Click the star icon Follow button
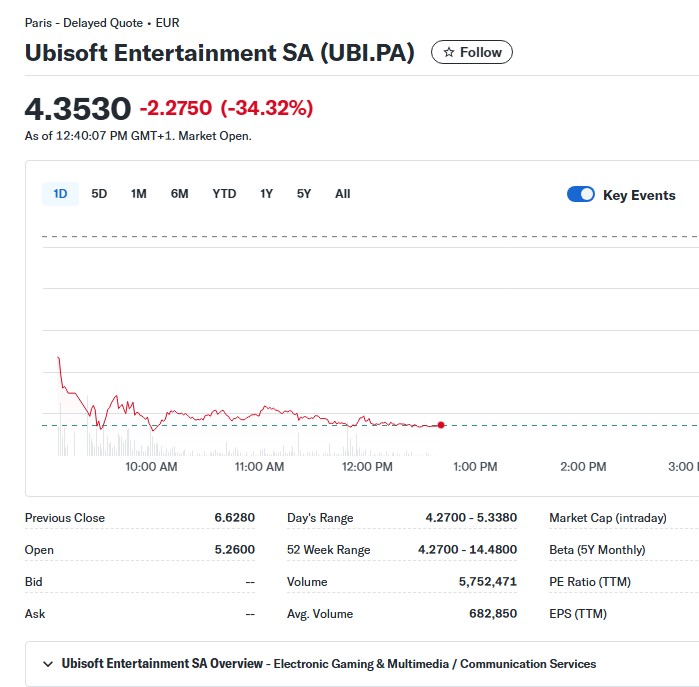This screenshot has height=687, width=699. (471, 52)
